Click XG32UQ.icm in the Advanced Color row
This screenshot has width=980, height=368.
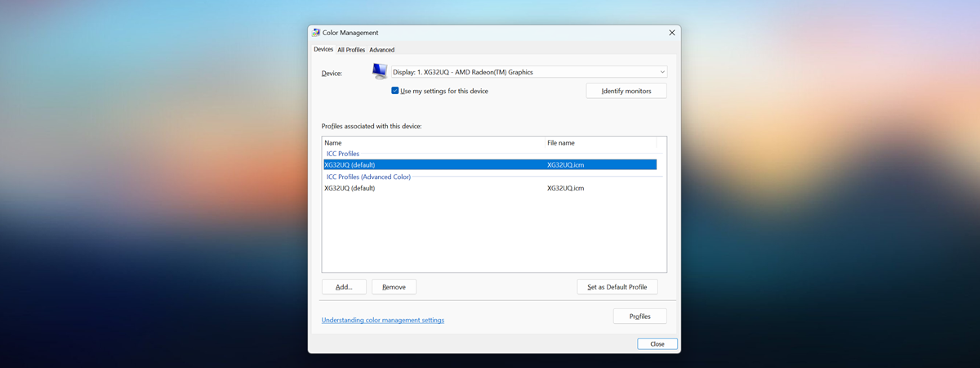pyautogui.click(x=565, y=188)
